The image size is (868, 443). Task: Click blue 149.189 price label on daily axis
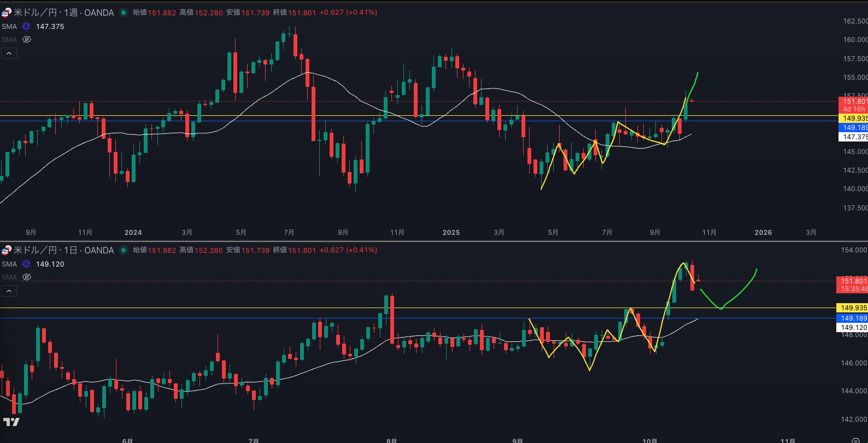853,318
